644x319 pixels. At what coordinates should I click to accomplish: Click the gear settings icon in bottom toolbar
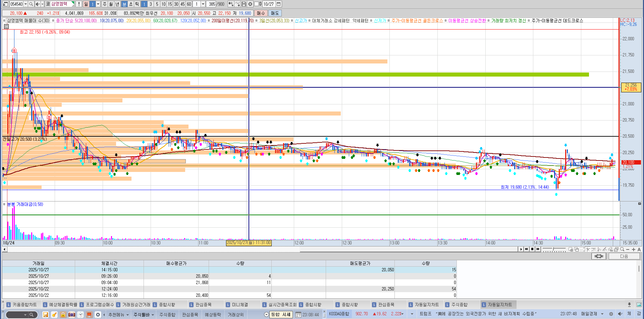pos(98,315)
